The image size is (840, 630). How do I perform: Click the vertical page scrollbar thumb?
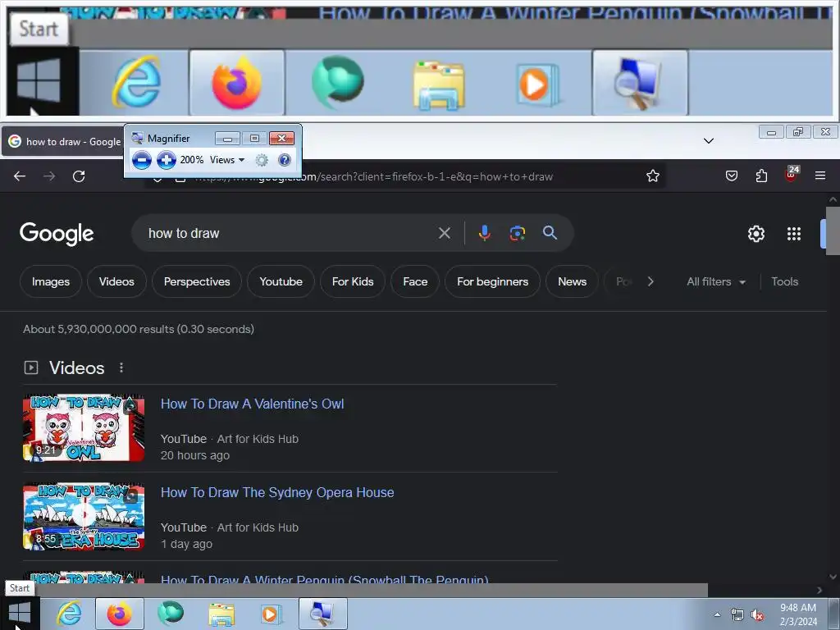833,231
